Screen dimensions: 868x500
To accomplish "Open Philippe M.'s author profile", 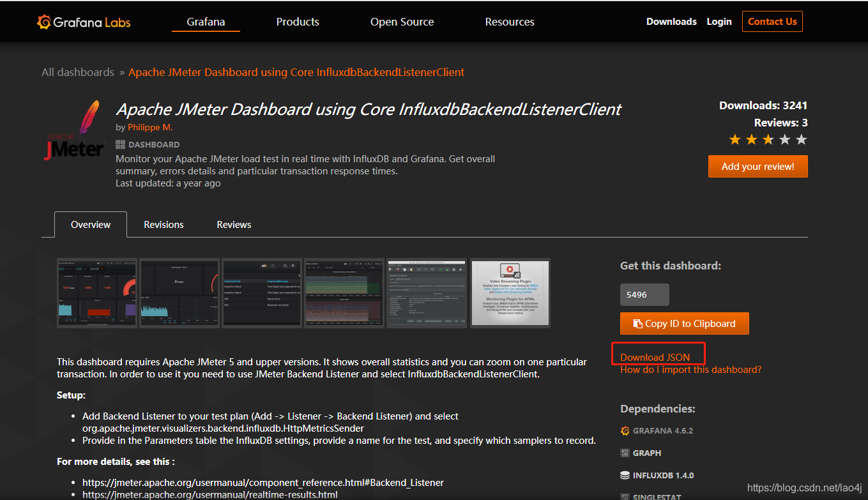I will [150, 127].
